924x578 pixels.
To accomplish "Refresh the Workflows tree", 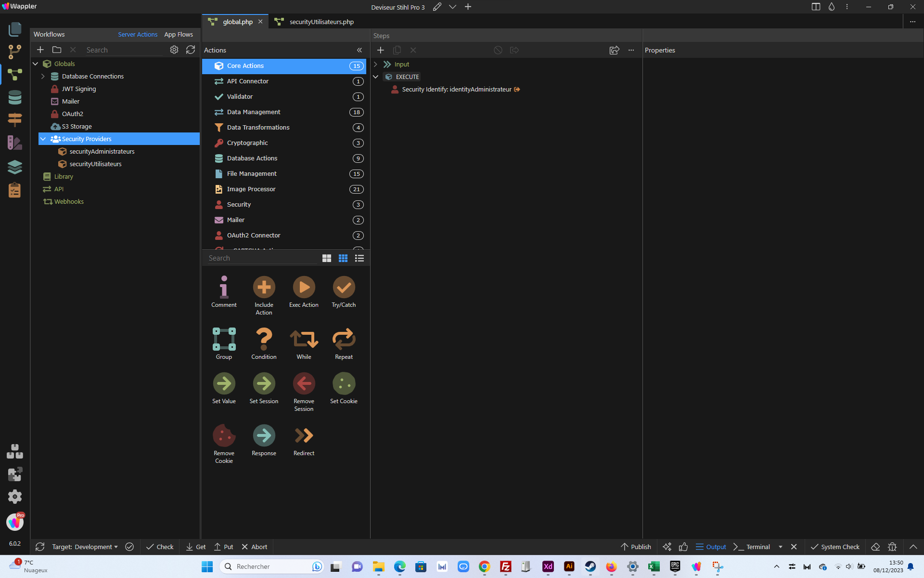I will [x=191, y=50].
